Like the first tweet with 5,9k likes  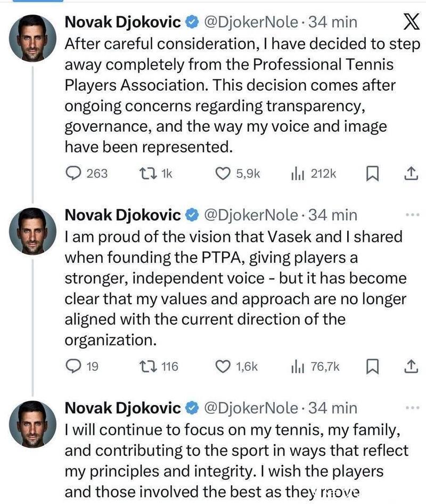[222, 173]
